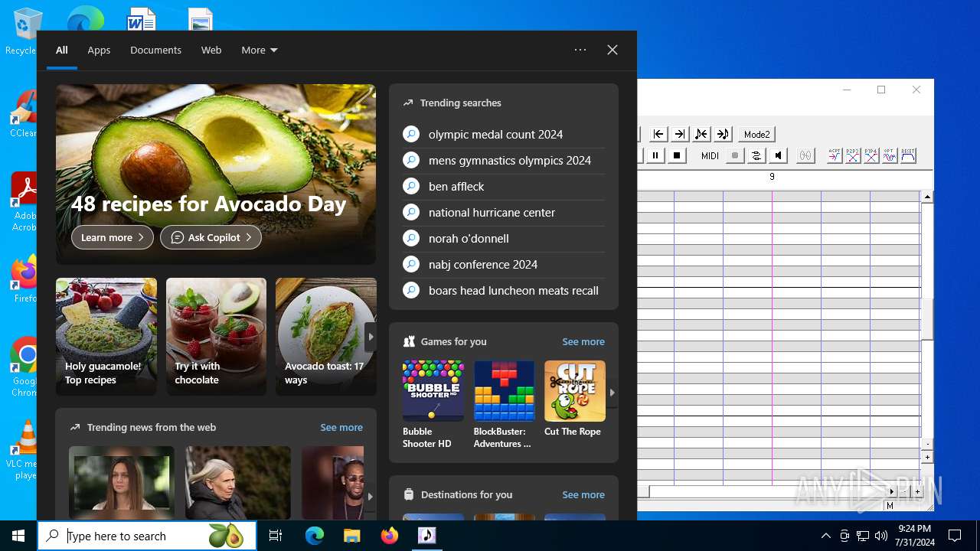Image resolution: width=980 pixels, height=551 pixels.
Task: Open the Cut The Rope game
Action: 575,399
